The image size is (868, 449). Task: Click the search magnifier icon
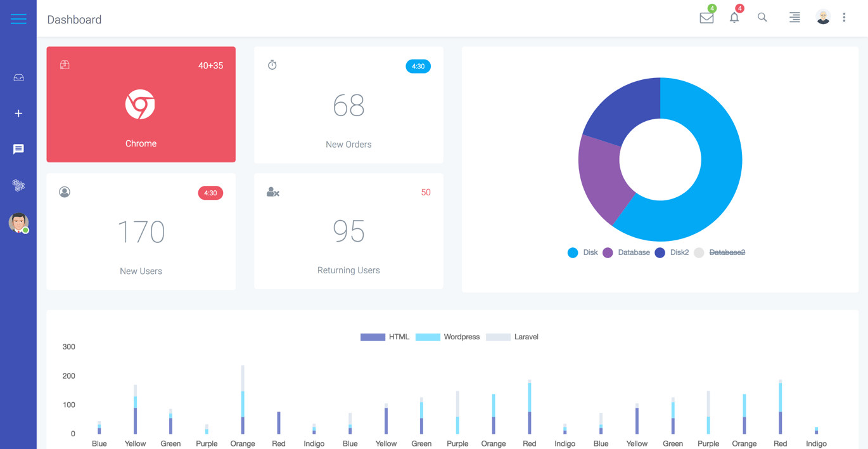[762, 18]
